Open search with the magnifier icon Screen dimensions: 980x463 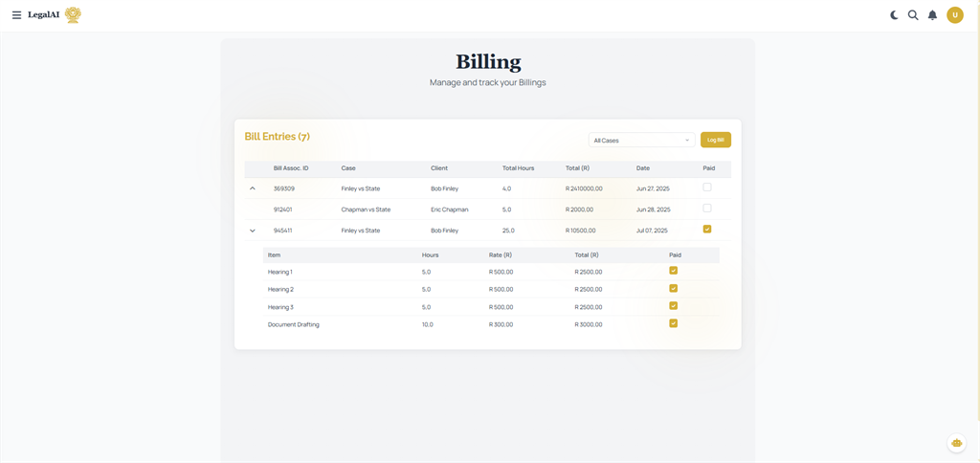(x=913, y=15)
